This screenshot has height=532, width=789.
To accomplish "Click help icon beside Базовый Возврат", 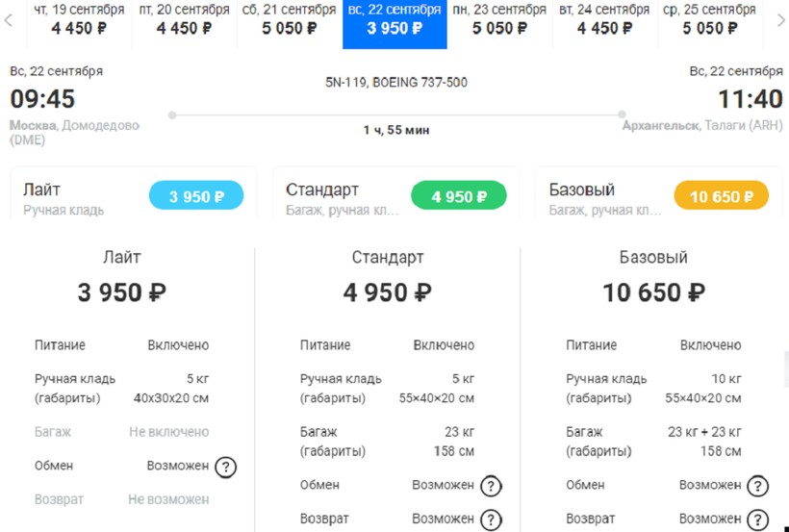I will pos(757,520).
